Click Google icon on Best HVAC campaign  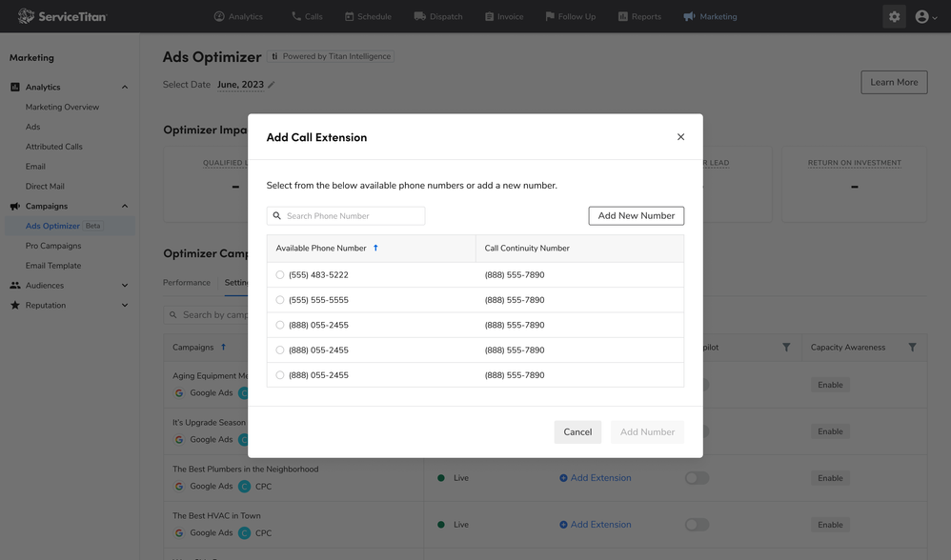(179, 532)
